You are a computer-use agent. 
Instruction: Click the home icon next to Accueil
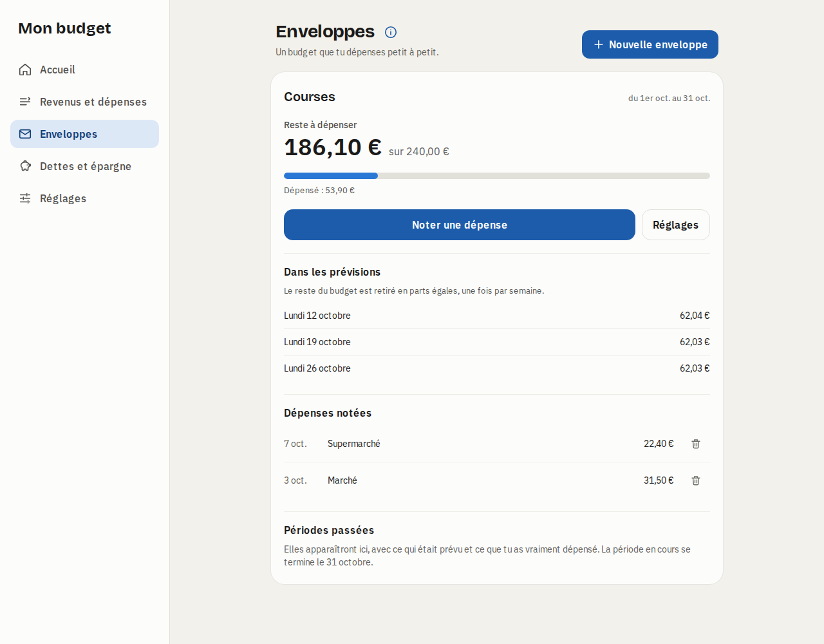(25, 70)
